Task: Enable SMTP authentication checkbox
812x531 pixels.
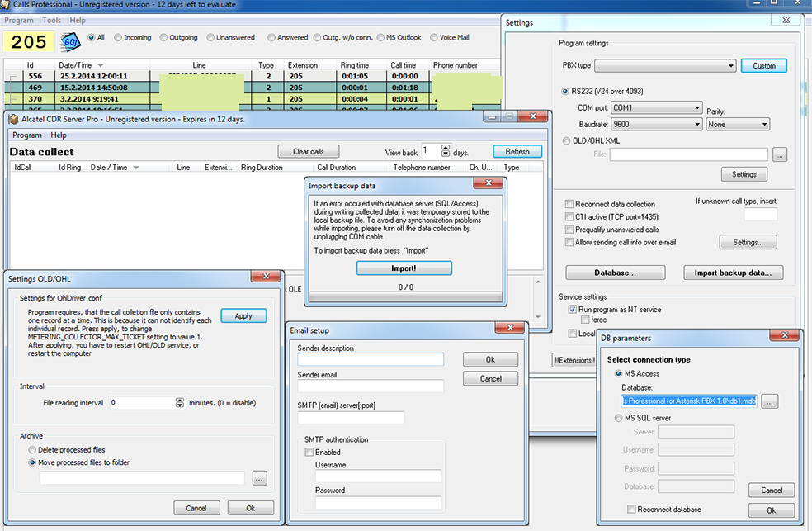Action: [x=309, y=453]
